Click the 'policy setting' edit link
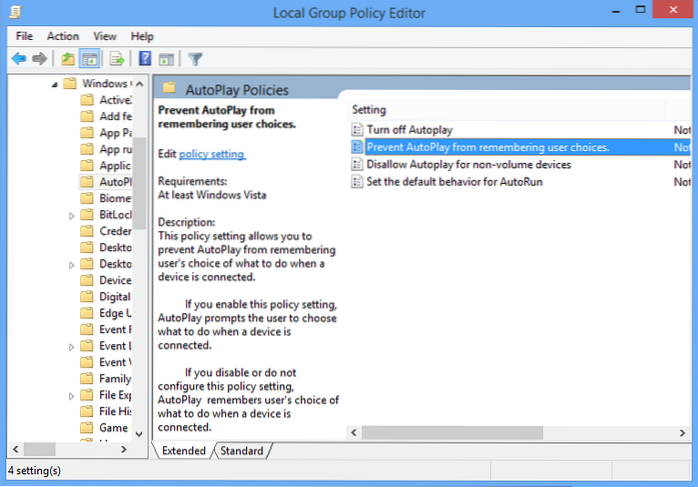 tap(212, 153)
